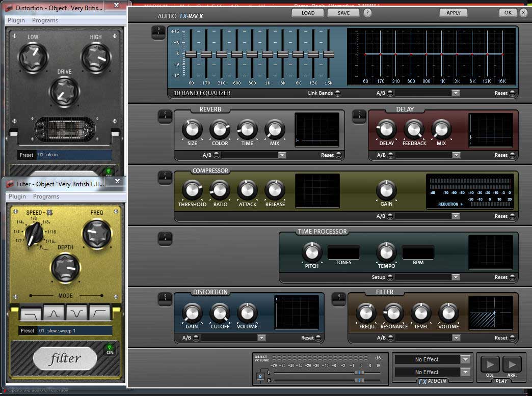Toggle the Filter pedal ON switch
The image size is (532, 396).
(x=109, y=350)
